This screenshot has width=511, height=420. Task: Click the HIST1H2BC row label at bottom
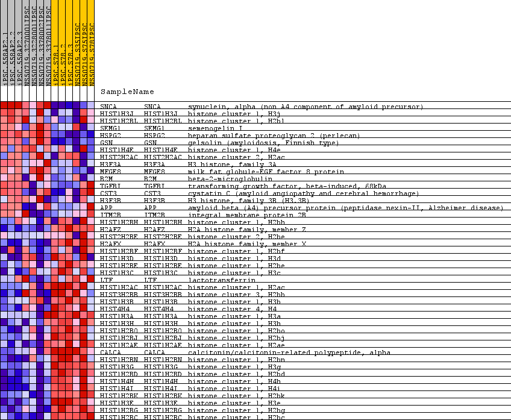point(119,417)
